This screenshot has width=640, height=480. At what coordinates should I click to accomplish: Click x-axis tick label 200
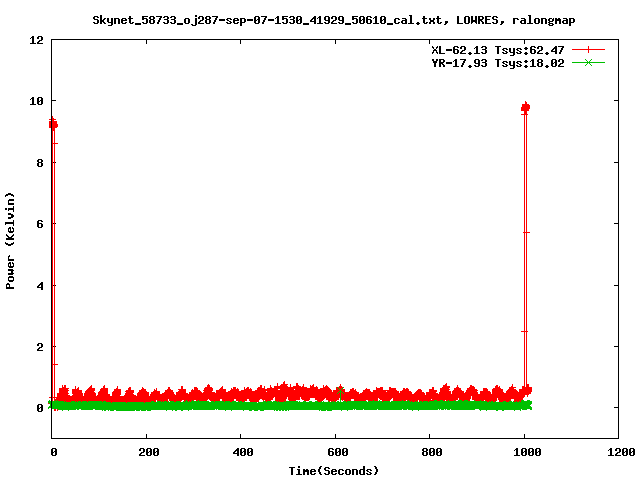(149, 452)
